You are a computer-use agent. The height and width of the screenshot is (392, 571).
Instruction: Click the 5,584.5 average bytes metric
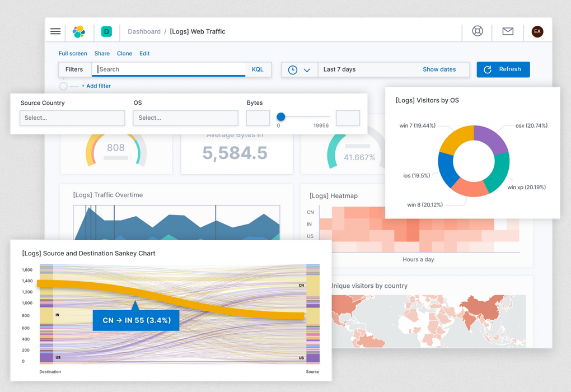pyautogui.click(x=235, y=153)
